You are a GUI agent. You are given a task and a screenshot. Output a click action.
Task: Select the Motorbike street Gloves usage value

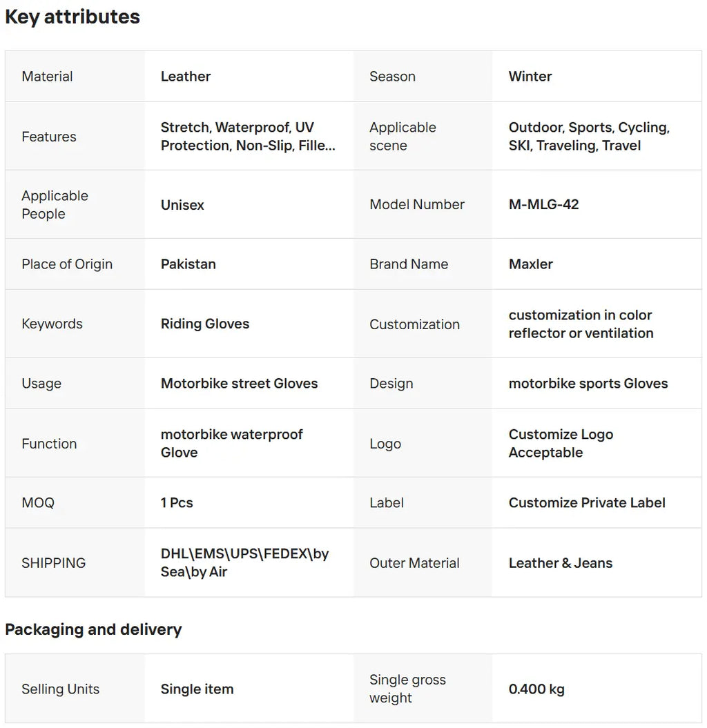239,384
